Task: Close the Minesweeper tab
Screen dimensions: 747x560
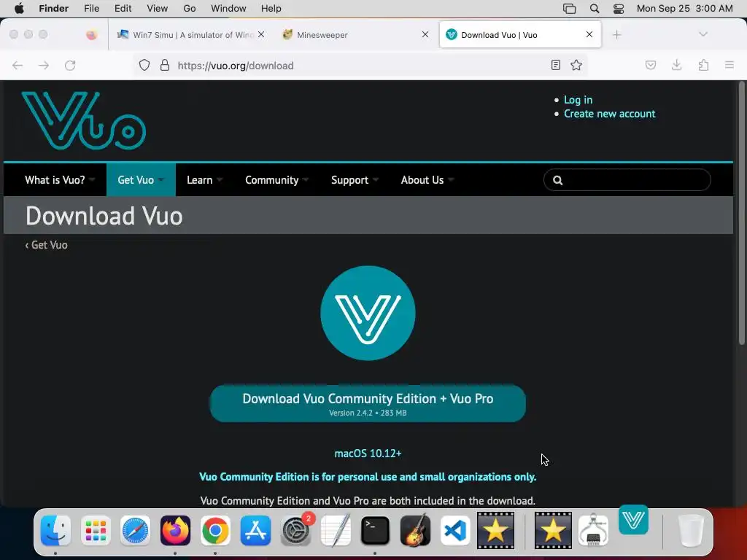Action: [425, 35]
